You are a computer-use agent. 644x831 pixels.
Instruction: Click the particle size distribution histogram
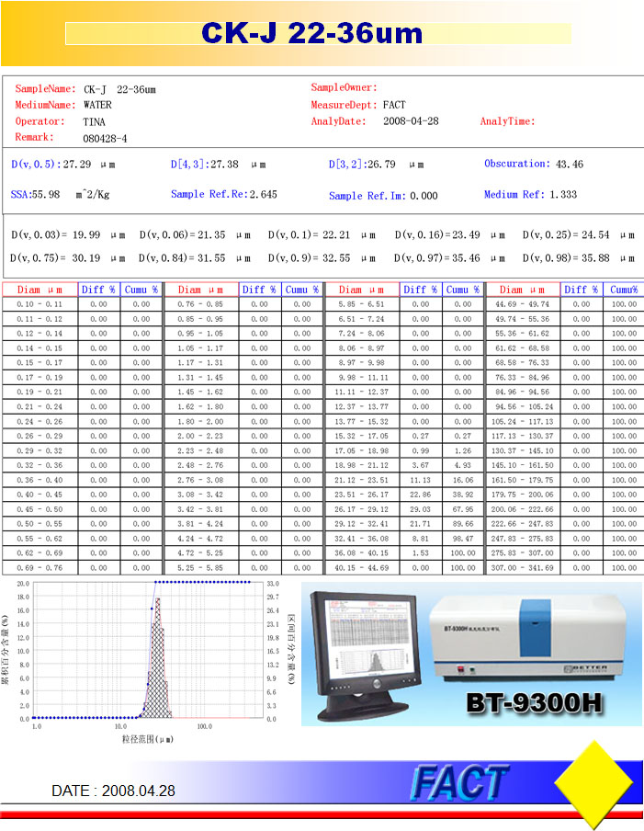pyautogui.click(x=148, y=652)
